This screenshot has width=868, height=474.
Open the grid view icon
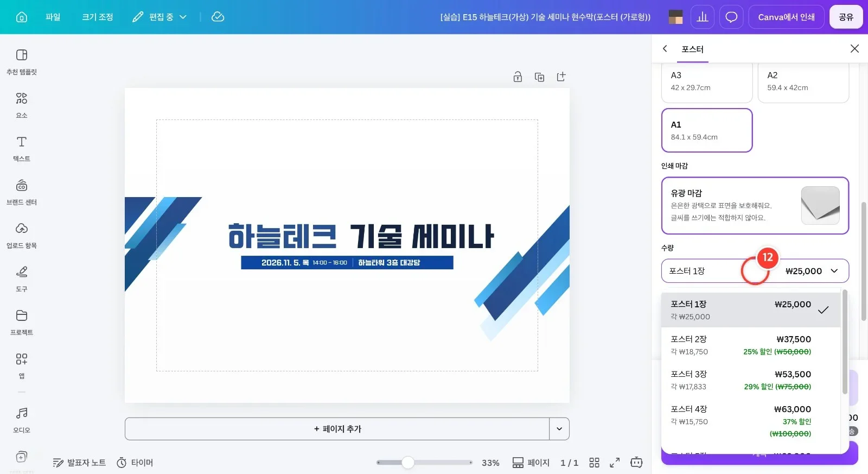pyautogui.click(x=594, y=463)
